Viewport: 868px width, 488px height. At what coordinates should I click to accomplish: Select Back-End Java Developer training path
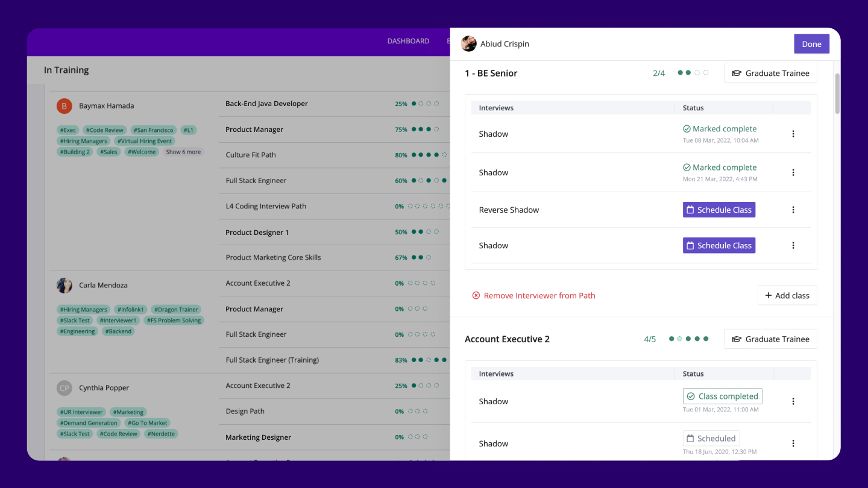pos(266,104)
